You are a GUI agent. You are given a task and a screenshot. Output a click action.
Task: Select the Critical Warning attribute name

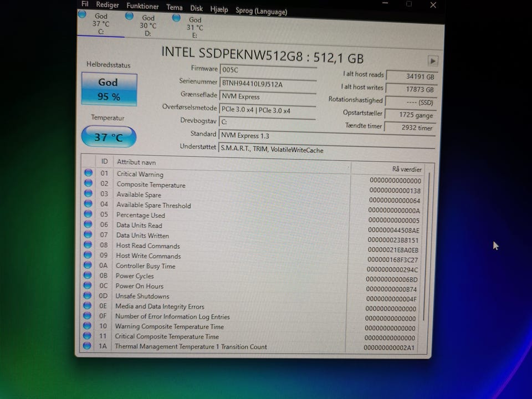coord(140,174)
